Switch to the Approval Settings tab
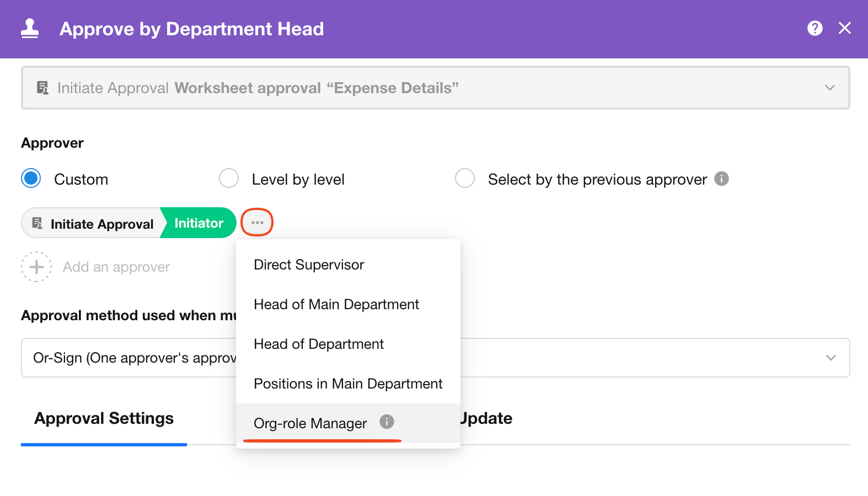 pos(104,419)
